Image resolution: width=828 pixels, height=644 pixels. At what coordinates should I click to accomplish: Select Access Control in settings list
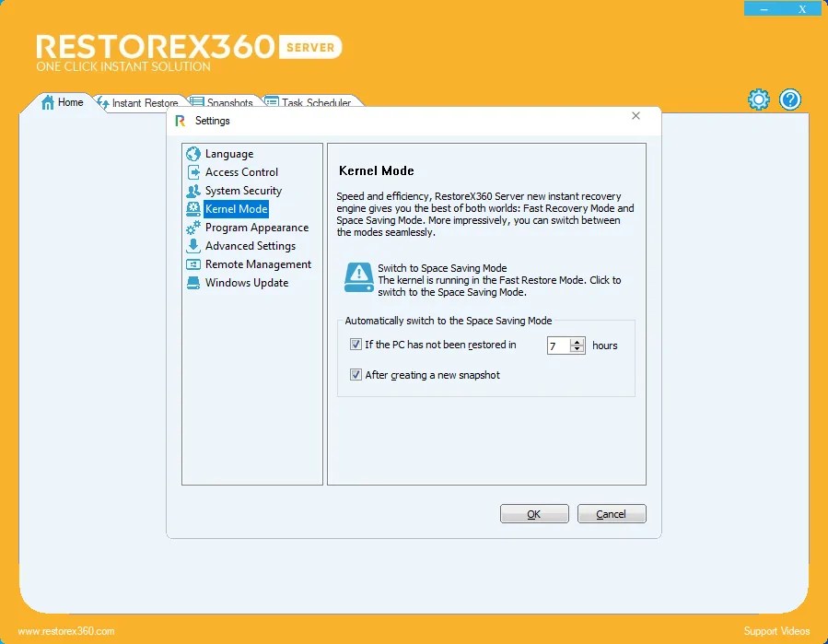coord(241,172)
